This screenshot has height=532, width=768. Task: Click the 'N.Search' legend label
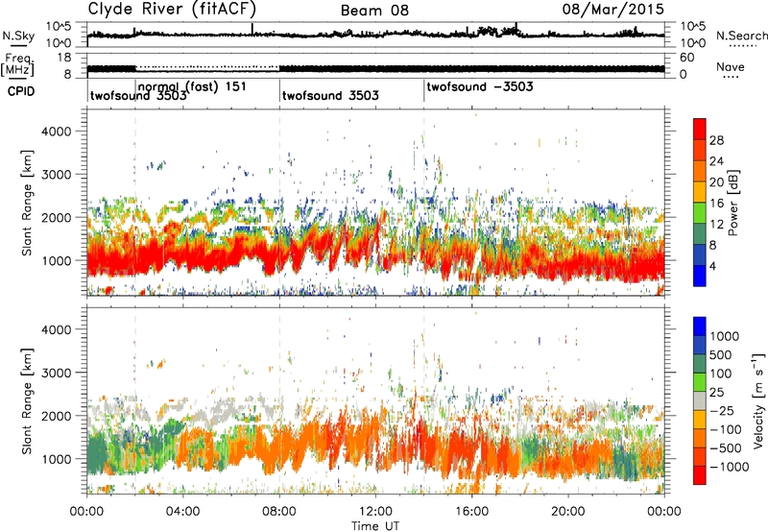(742, 36)
